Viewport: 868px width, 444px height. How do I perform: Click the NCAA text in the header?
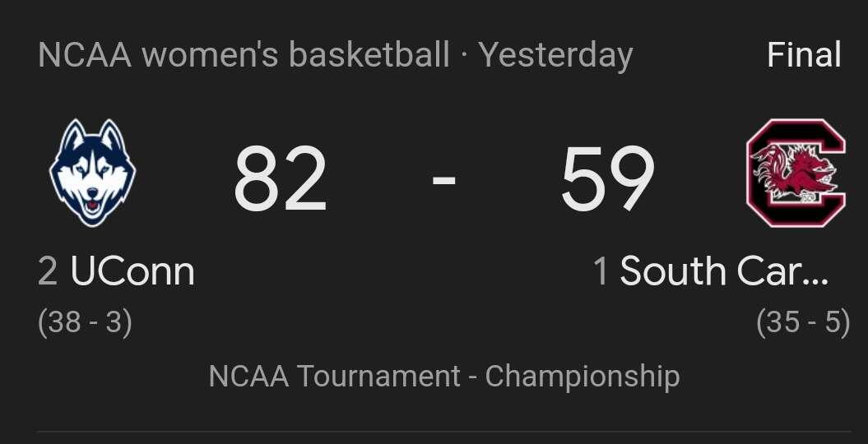(86, 55)
